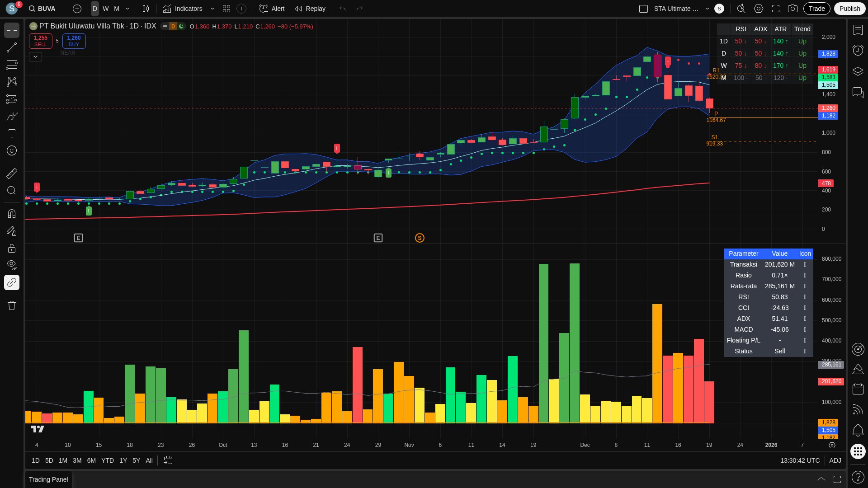Expand the collapsed indicator legend chevron
The height and width of the screenshot is (488, 868).
(35, 56)
